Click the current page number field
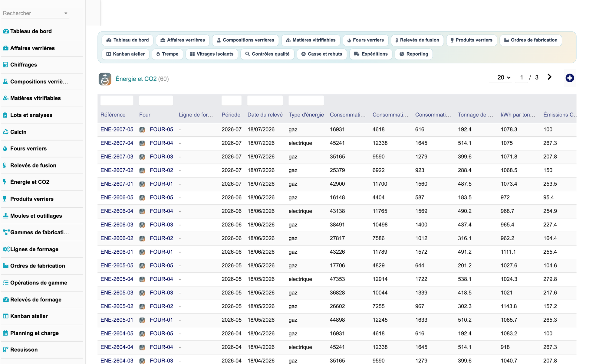Viewport: 589px width, 364px height. tap(522, 78)
